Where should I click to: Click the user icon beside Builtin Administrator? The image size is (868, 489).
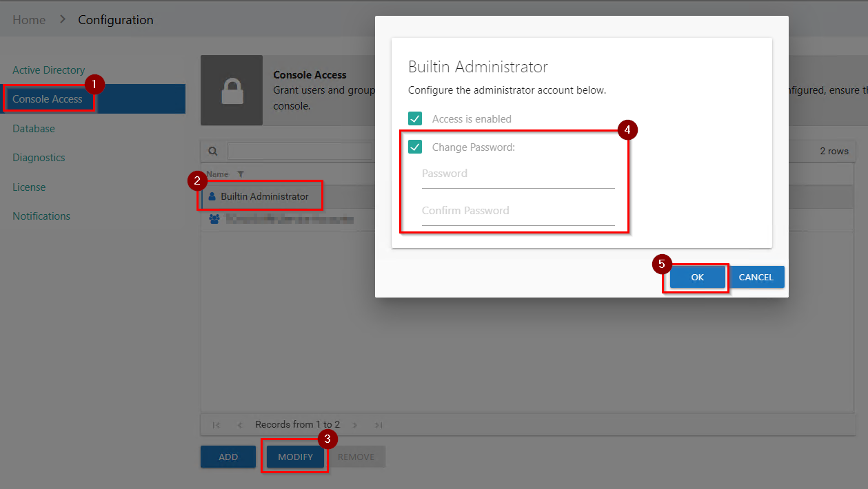tap(211, 196)
